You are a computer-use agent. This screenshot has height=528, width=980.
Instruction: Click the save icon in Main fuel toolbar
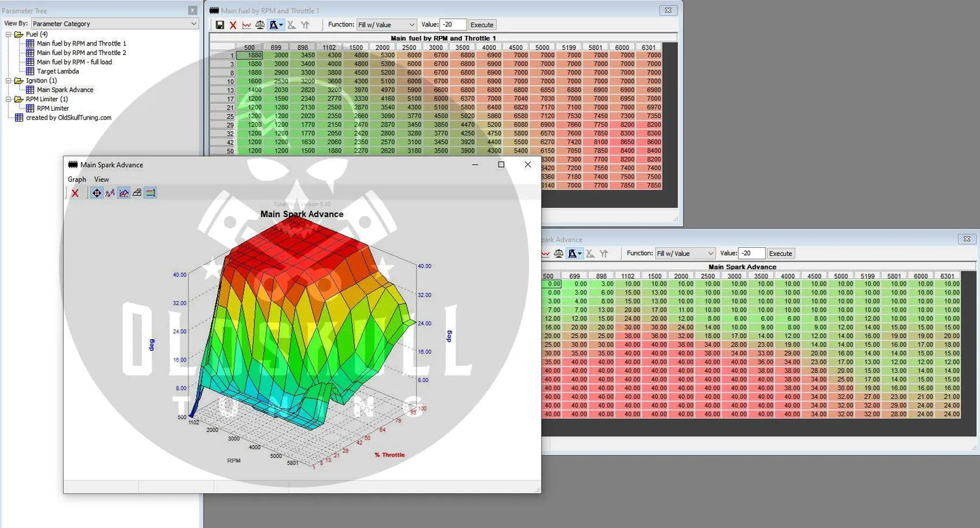pyautogui.click(x=220, y=25)
